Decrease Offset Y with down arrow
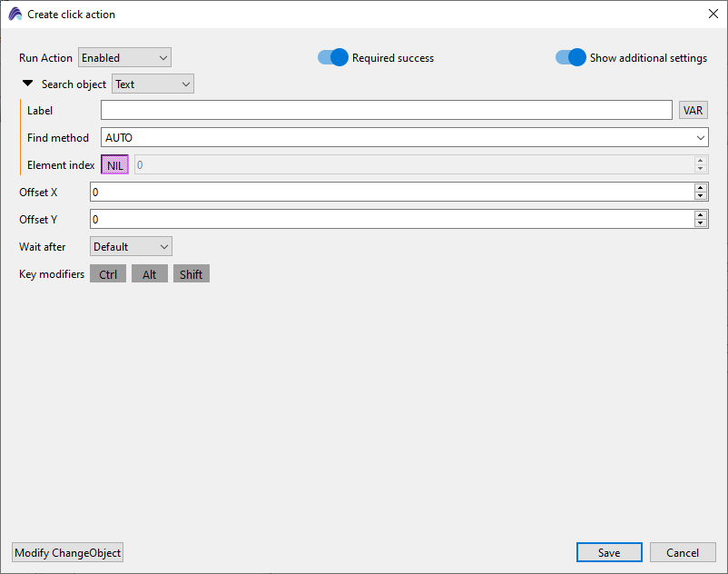The image size is (728, 574). pos(701,223)
